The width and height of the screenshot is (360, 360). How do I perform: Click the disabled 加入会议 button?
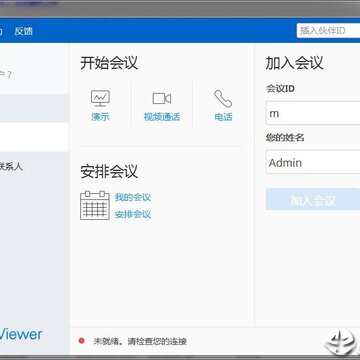313,199
